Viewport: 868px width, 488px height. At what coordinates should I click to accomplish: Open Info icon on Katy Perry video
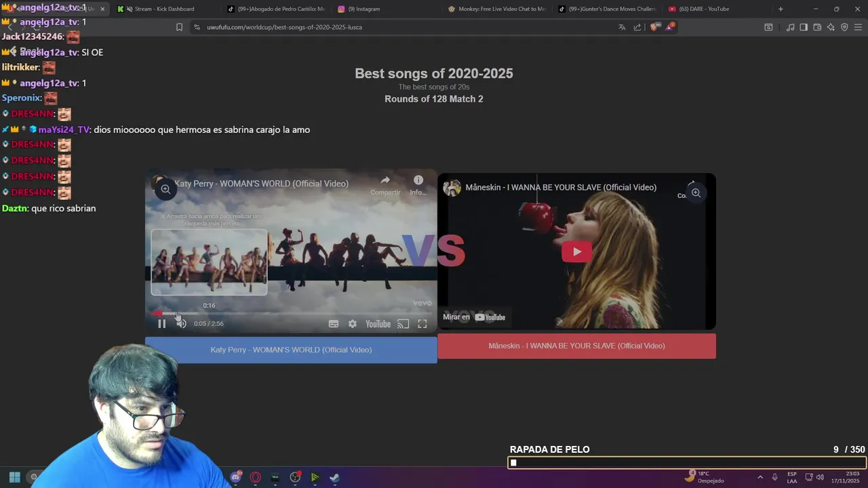click(x=418, y=185)
